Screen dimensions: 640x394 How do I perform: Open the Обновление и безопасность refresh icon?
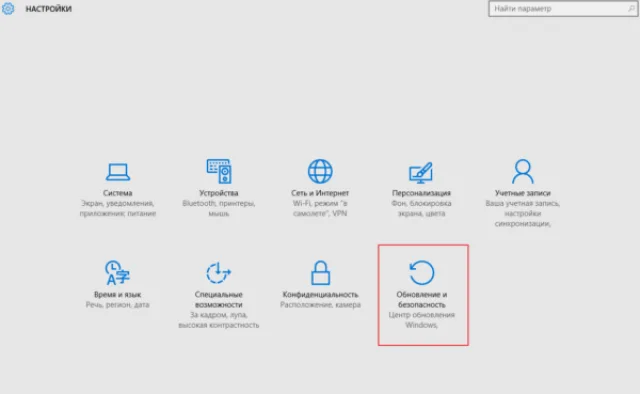[422, 273]
